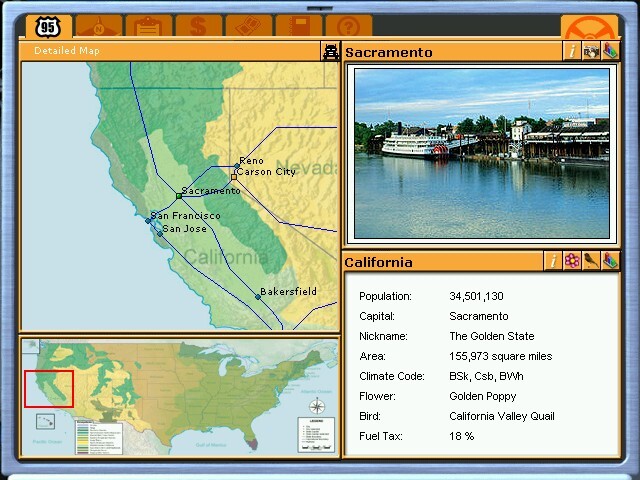Click the California Valley Quail value

(502, 416)
